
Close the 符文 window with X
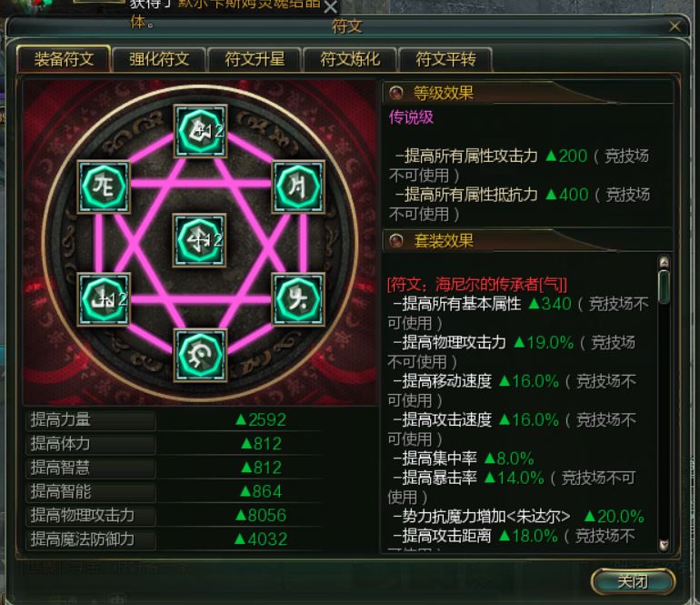(675, 26)
